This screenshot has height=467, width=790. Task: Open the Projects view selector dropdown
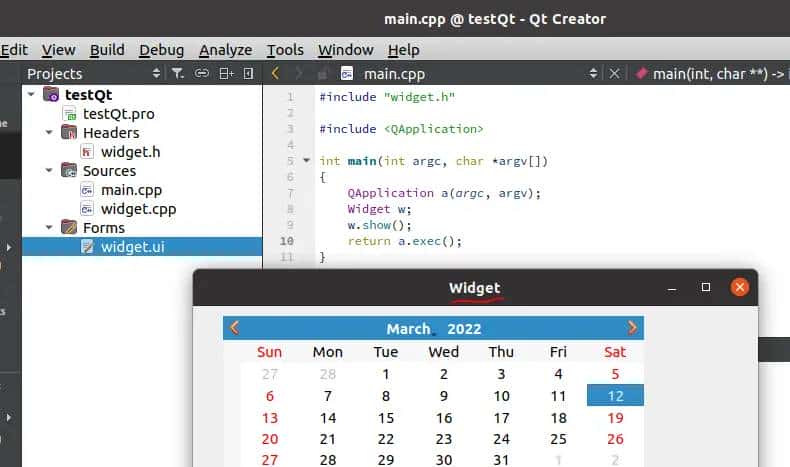coord(156,74)
